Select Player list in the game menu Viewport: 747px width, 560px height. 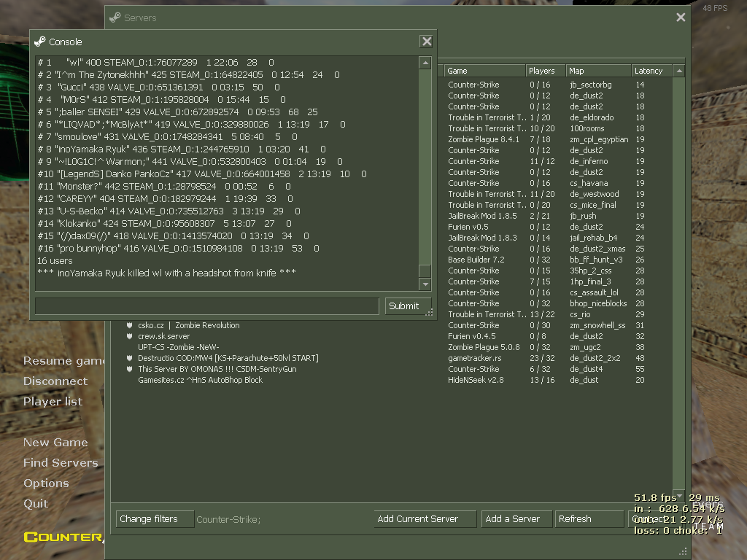pyautogui.click(x=53, y=401)
